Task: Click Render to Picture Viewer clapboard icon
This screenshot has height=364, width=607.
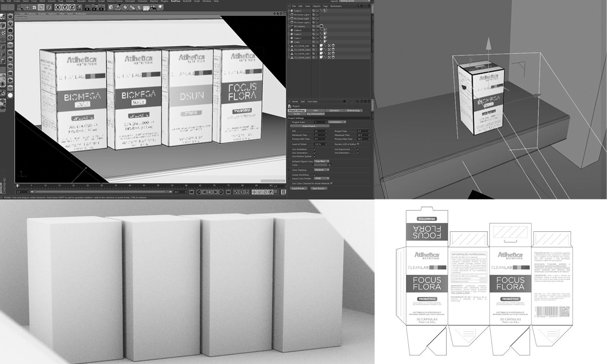Action: click(95, 7)
